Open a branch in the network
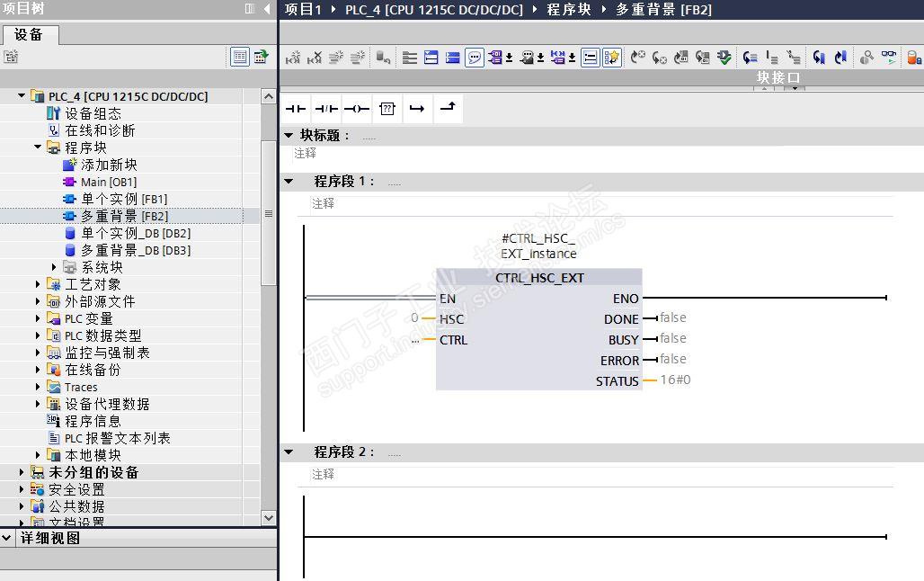This screenshot has width=924, height=581. (x=417, y=109)
